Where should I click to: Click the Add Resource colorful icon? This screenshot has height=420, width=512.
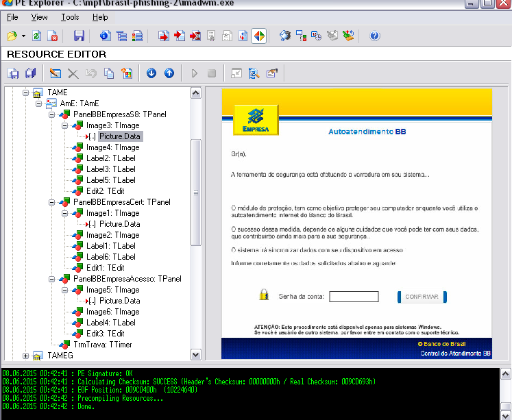(x=127, y=73)
